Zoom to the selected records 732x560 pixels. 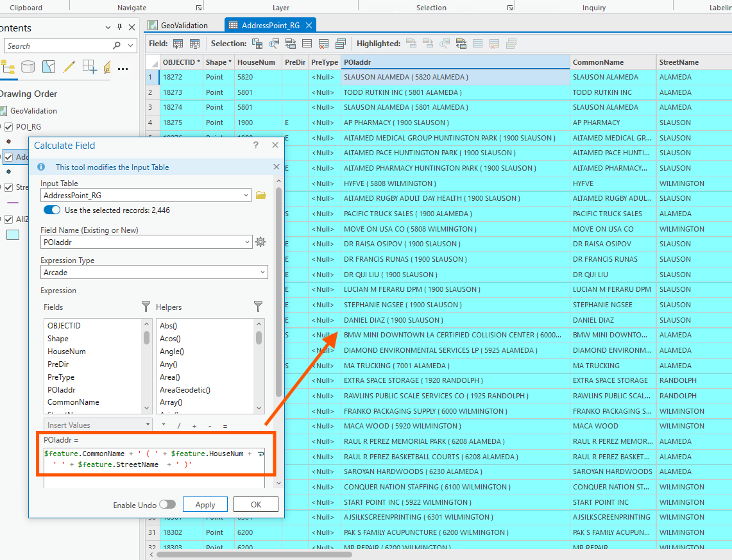click(x=274, y=44)
